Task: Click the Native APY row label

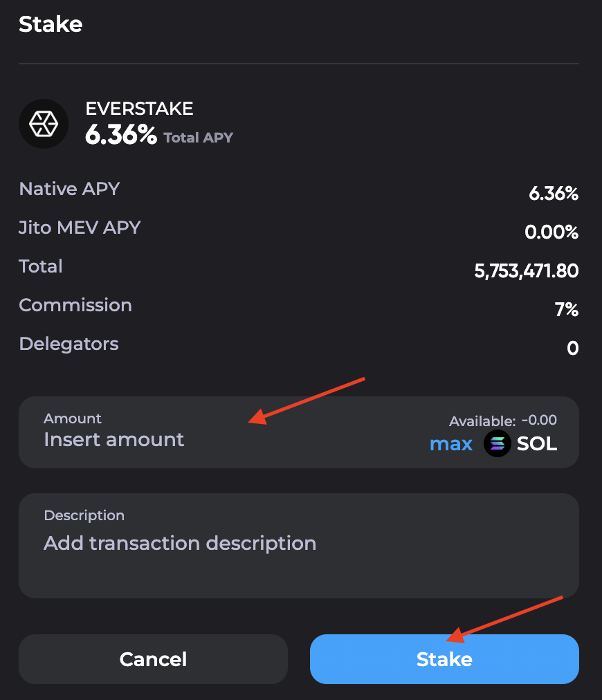Action: (x=69, y=189)
